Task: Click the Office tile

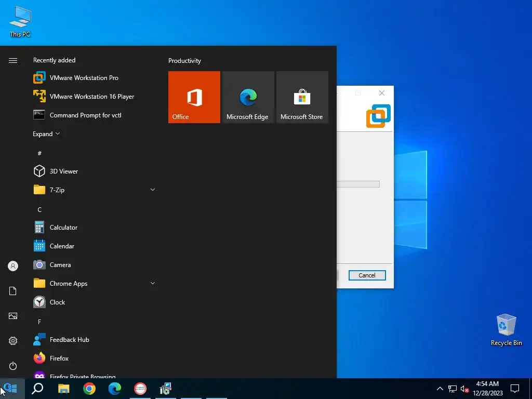Action: 194,97
